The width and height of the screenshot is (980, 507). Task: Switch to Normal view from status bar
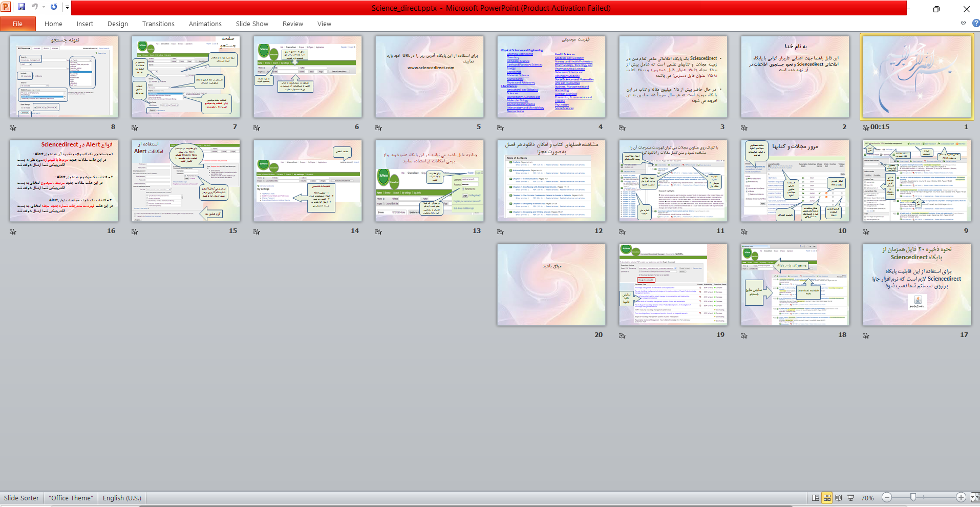tap(816, 498)
